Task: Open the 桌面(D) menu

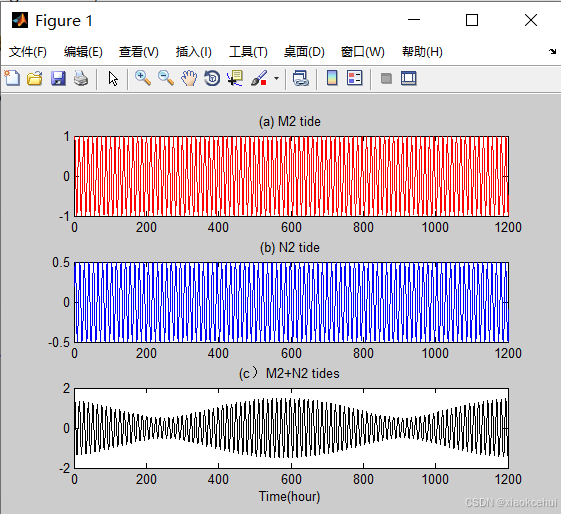Action: pyautogui.click(x=304, y=52)
